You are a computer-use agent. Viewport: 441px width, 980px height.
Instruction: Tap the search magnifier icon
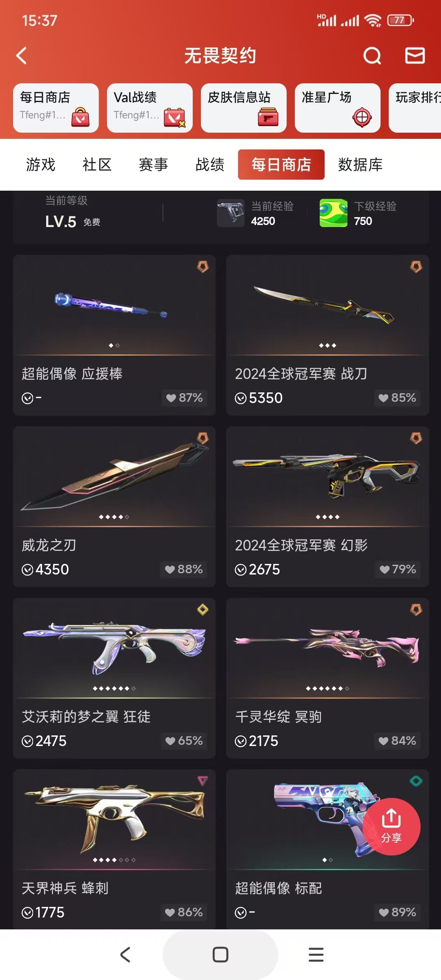[372, 56]
